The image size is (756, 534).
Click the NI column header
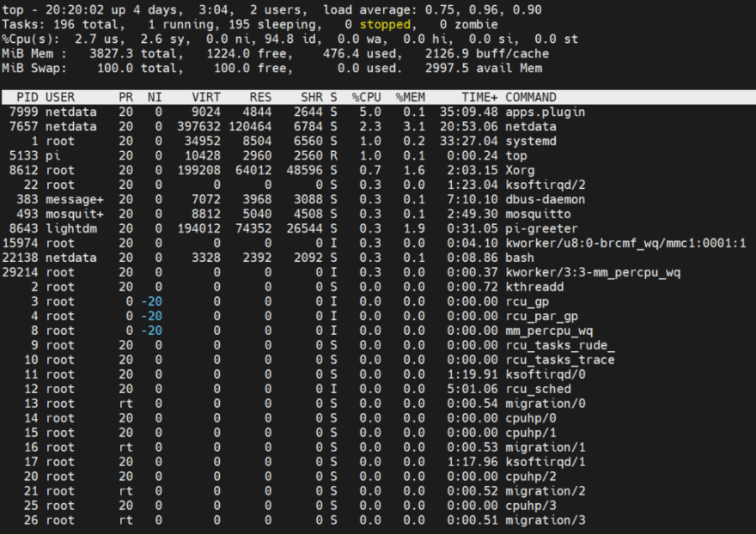[x=155, y=97]
